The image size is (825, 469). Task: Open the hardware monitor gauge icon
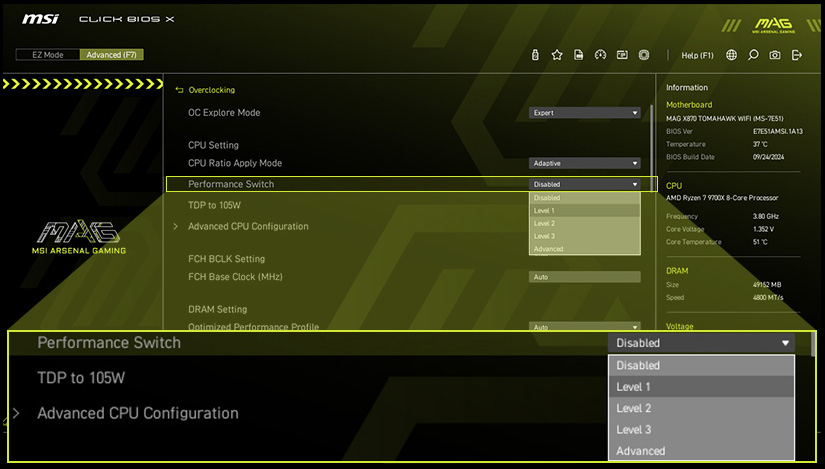601,55
